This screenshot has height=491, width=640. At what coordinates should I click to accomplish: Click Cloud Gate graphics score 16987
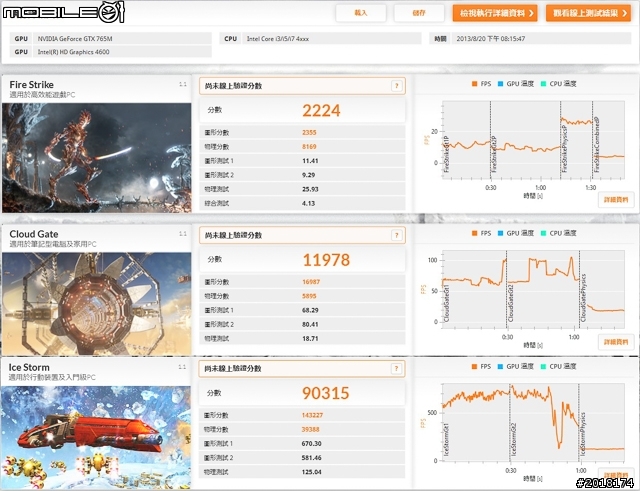point(311,282)
